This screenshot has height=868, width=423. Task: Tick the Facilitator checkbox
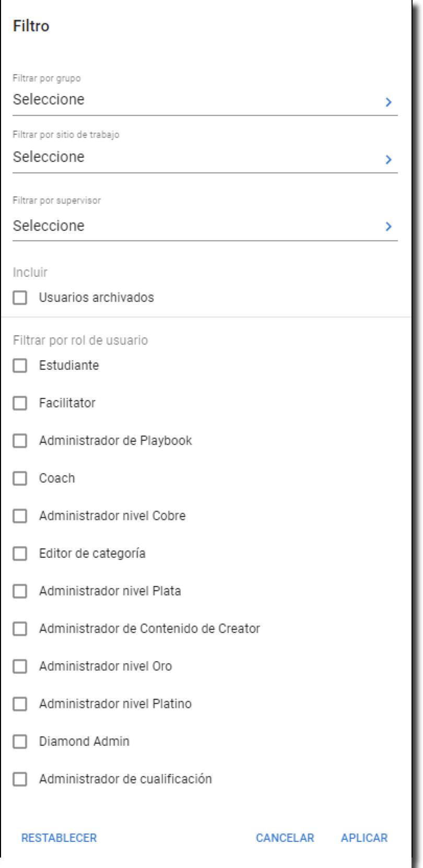pyautogui.click(x=20, y=403)
